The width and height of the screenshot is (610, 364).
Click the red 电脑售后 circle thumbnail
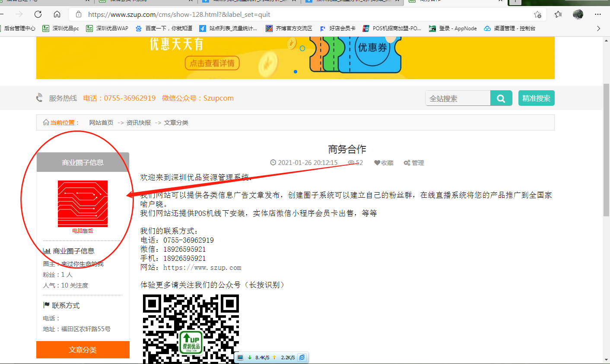pos(83,204)
